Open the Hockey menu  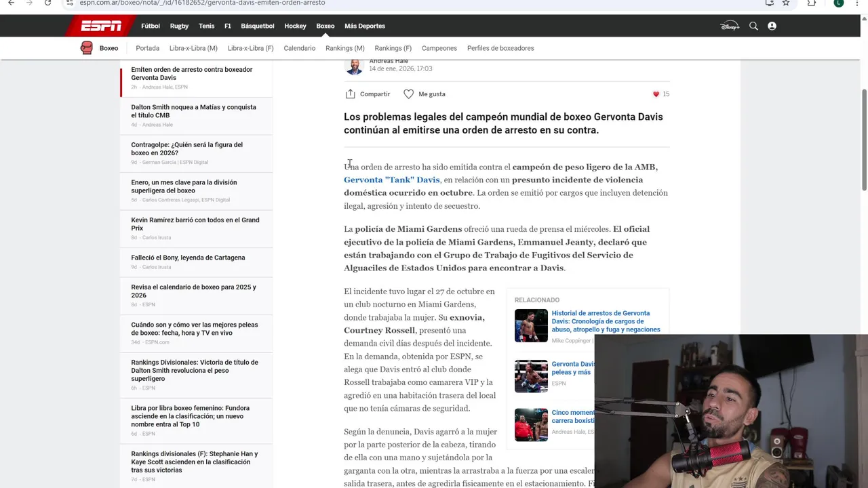[295, 26]
